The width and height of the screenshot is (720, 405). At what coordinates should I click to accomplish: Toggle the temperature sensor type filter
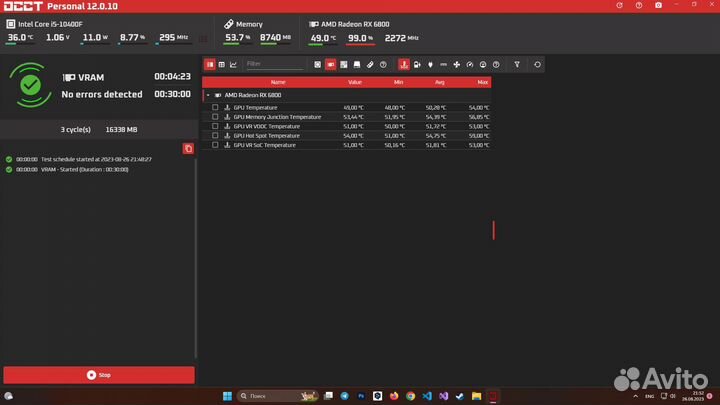(404, 65)
